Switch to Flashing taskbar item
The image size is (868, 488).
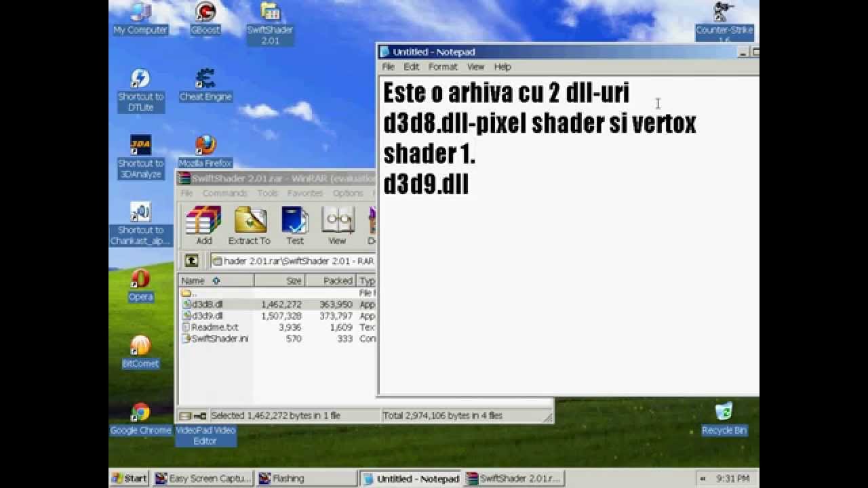pyautogui.click(x=306, y=479)
